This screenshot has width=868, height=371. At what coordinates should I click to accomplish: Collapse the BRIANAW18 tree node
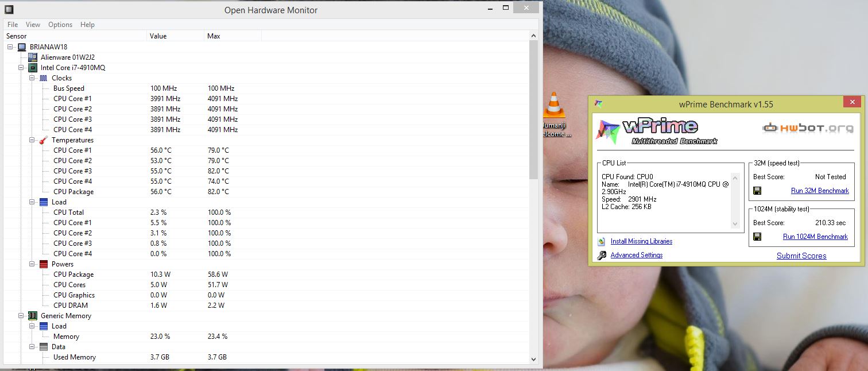coord(10,47)
